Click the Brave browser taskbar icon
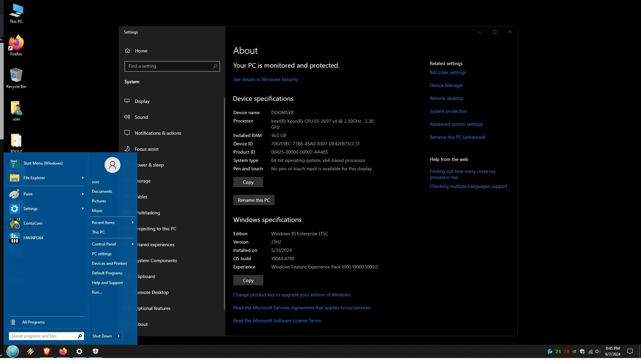Image resolution: width=641 pixels, height=364 pixels. (47, 351)
